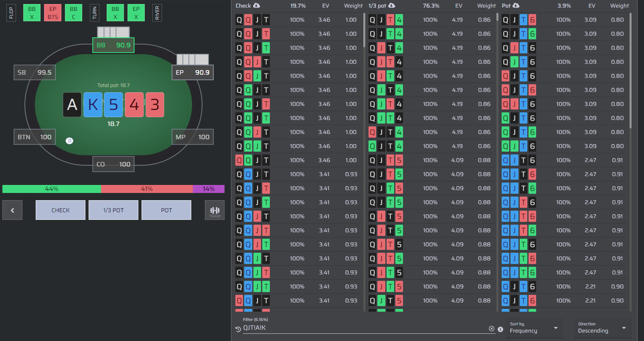Click the BTN player seat
Screen dimensions: 644x341
35,137
